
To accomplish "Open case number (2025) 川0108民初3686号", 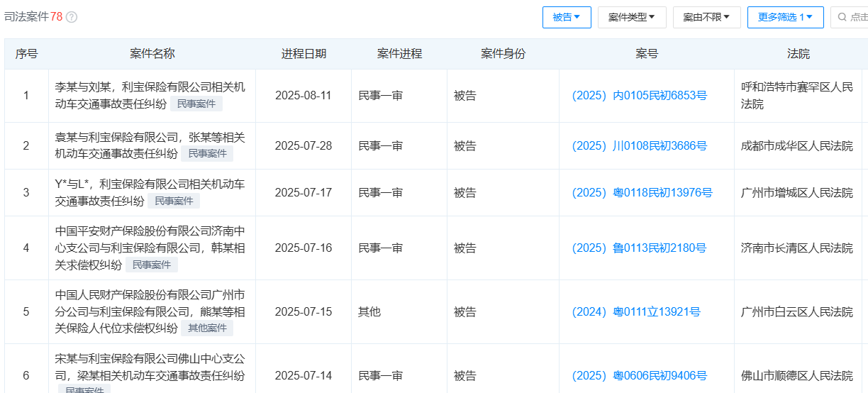I will click(639, 145).
